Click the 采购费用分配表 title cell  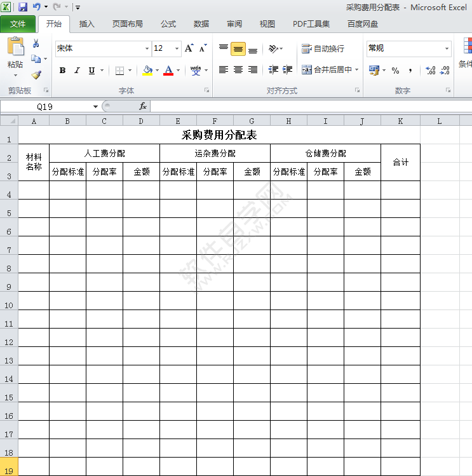click(219, 135)
